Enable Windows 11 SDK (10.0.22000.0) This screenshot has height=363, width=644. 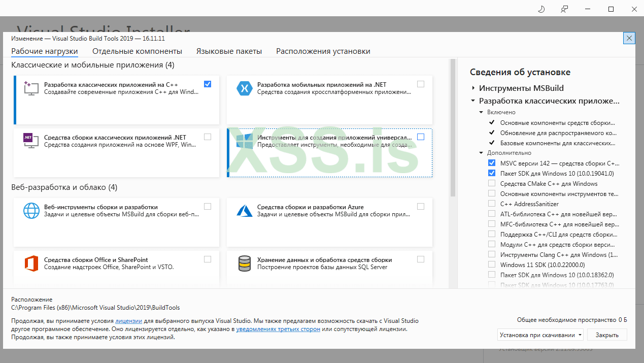492,265
